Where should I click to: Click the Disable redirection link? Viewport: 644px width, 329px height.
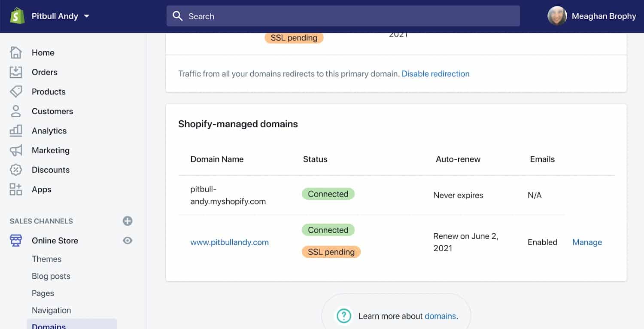pos(435,73)
